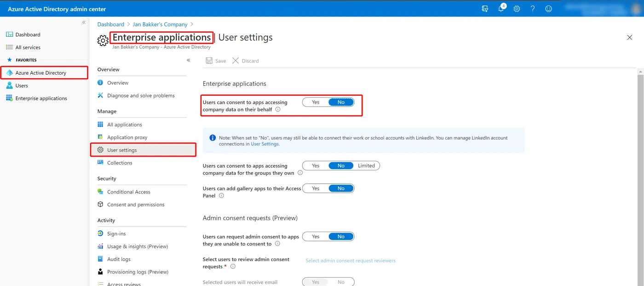The height and width of the screenshot is (286, 644).
Task: Open the directory and subscription filter icon
Action: coord(485,9)
